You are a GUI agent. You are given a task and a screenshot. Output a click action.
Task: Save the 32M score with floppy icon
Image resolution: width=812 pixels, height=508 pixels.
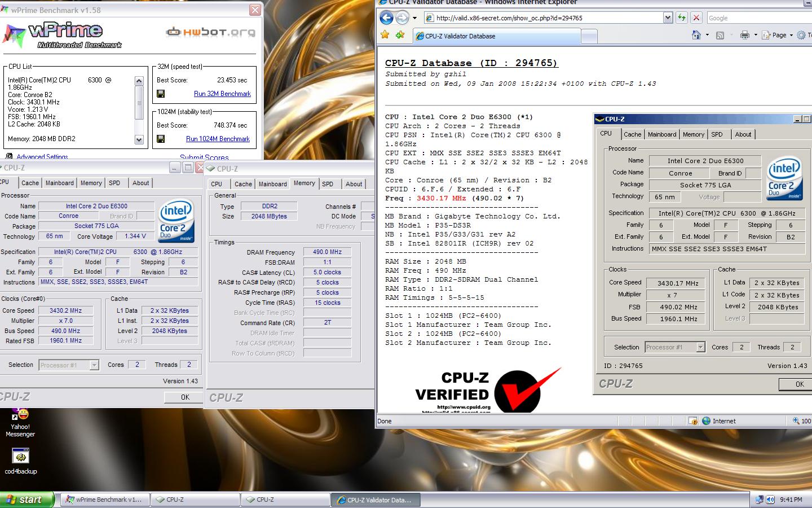point(161,94)
